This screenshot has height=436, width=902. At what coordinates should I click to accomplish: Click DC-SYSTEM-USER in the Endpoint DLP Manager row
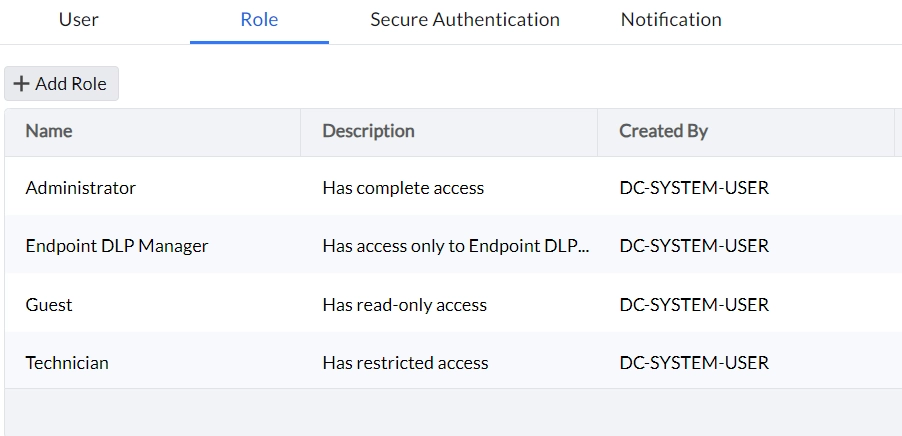click(x=694, y=246)
